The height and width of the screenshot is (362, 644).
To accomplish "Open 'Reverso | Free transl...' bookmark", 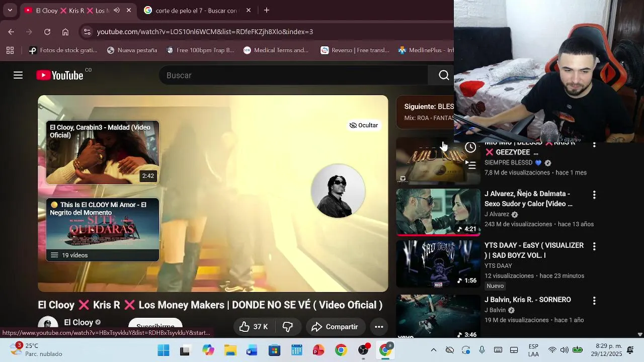I will (355, 50).
